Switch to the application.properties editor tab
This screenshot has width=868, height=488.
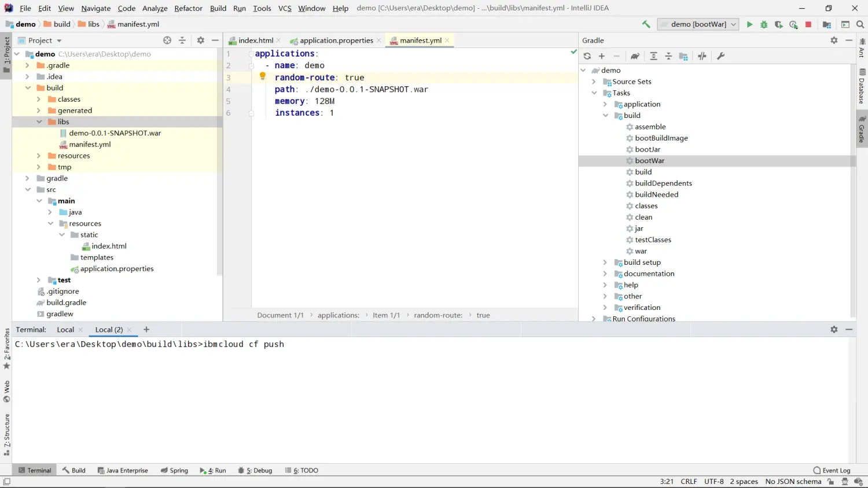click(x=336, y=40)
